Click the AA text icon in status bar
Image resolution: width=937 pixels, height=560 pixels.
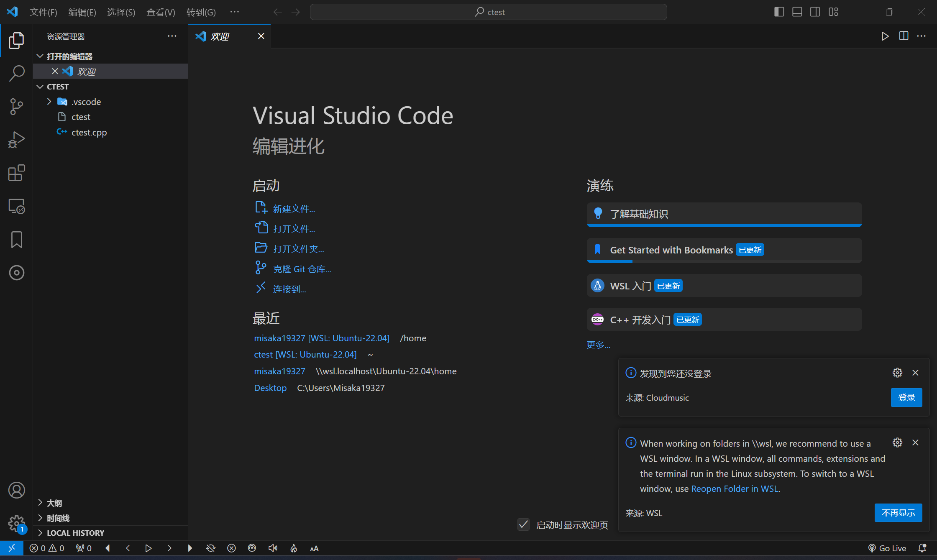pos(314,548)
